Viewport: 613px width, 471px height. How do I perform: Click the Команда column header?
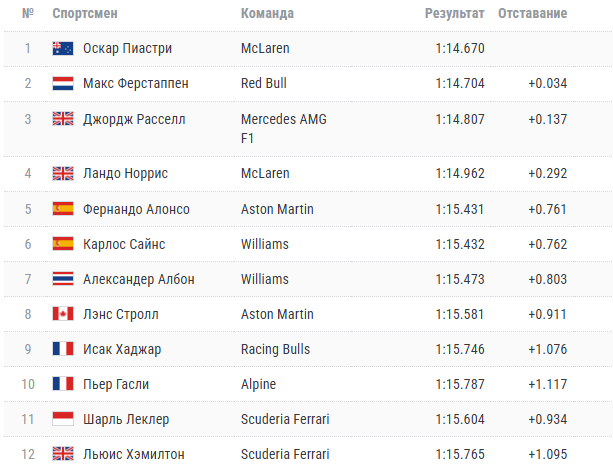pos(267,13)
